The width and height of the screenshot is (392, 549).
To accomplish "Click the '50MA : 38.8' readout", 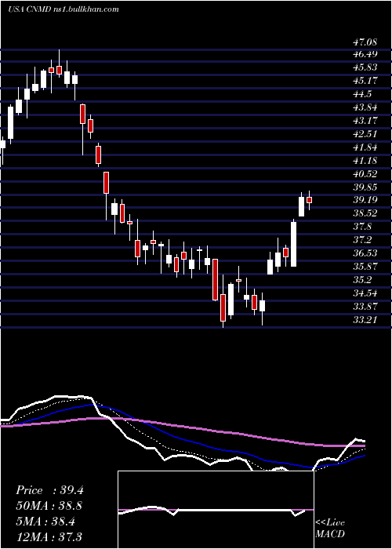I will [x=49, y=506].
